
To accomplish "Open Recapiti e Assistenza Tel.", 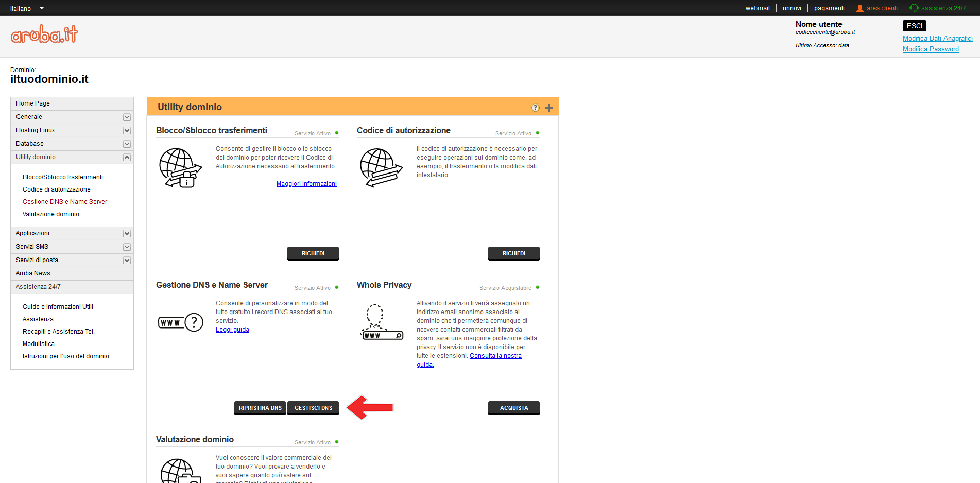I will [x=59, y=332].
